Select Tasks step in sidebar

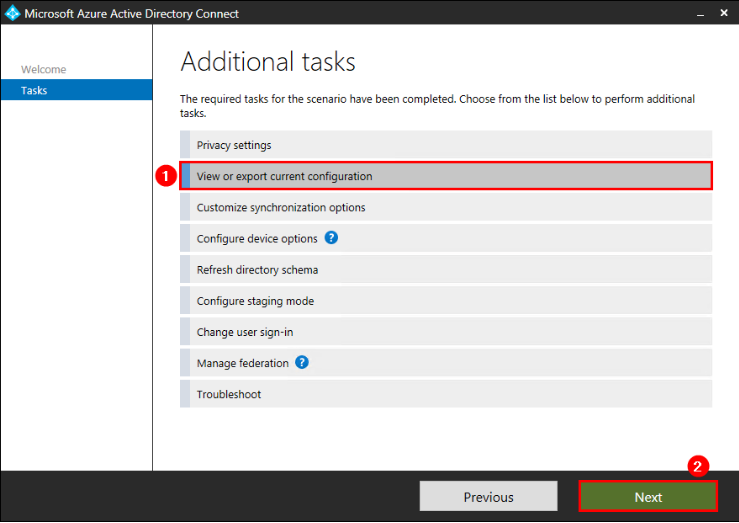point(76,90)
